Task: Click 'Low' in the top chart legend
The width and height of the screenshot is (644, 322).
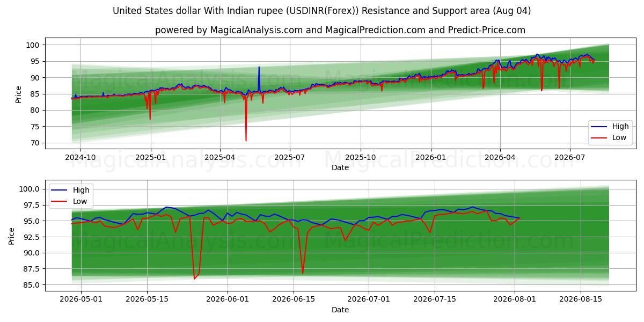Action: click(619, 137)
